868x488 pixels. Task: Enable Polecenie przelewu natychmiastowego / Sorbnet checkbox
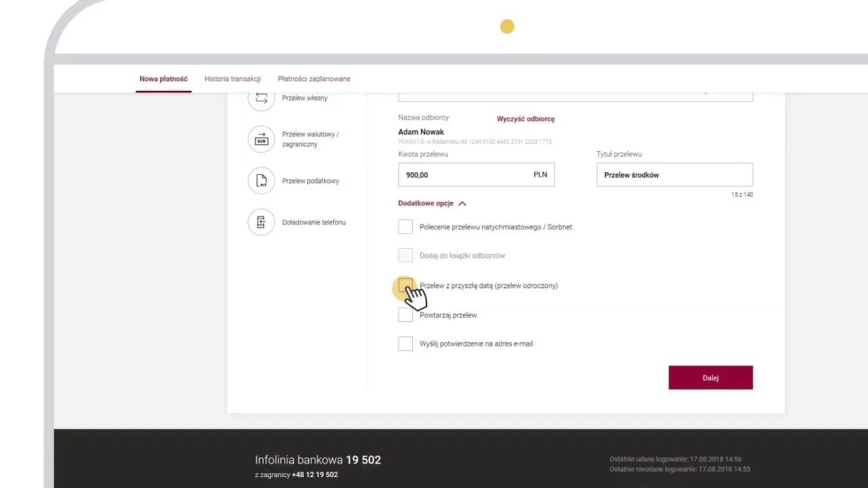(x=406, y=227)
